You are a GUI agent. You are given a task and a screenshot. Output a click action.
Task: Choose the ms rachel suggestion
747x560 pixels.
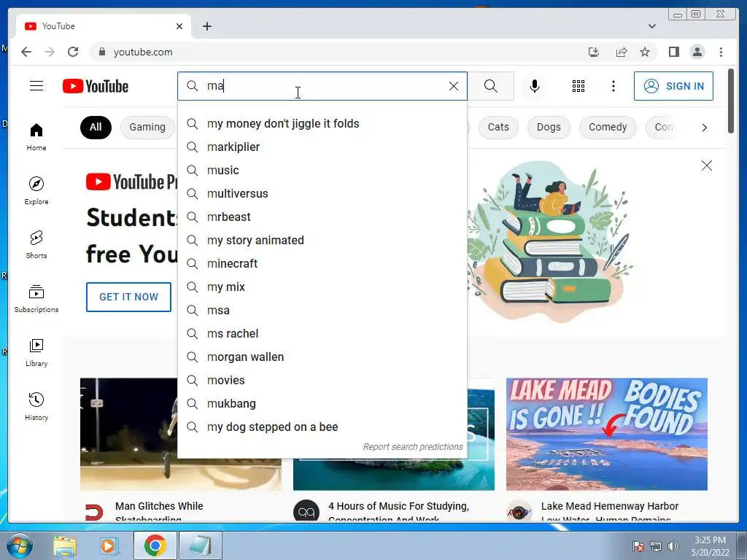click(x=322, y=334)
